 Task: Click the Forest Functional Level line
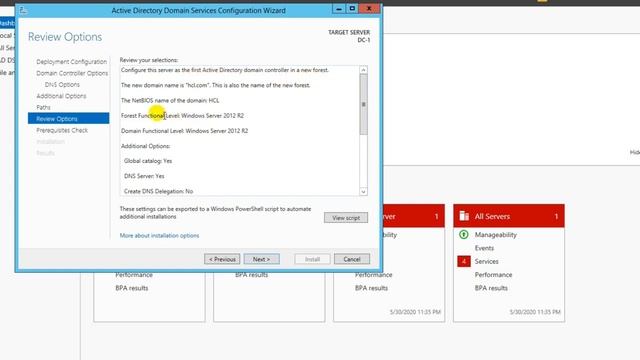pyautogui.click(x=182, y=116)
